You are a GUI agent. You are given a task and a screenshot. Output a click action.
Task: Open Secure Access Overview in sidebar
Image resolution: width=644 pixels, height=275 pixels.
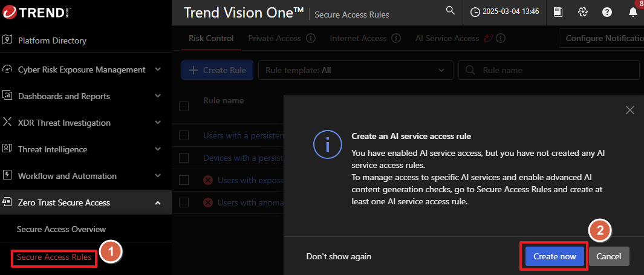point(61,229)
